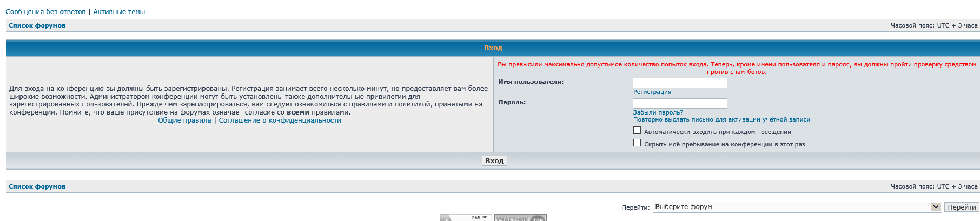980x221 pixels.
Task: Open «Соглашение о конфиденциальности» link
Action: (x=280, y=120)
